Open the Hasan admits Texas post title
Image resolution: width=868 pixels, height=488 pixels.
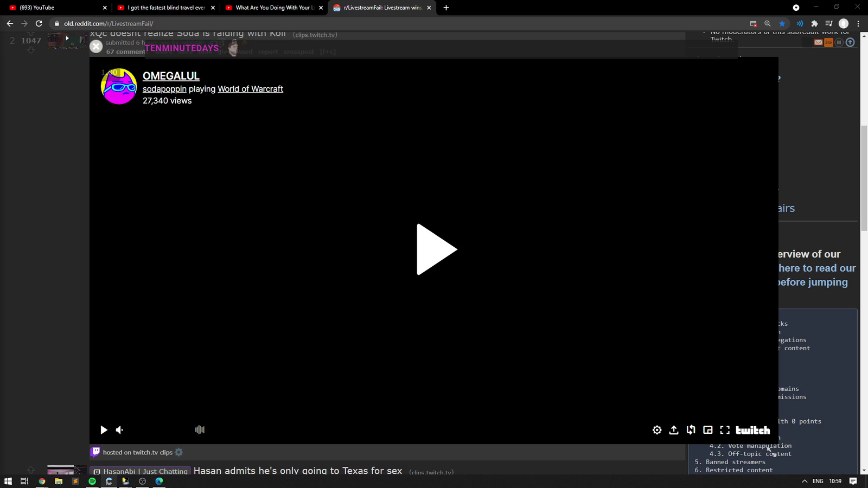(298, 471)
